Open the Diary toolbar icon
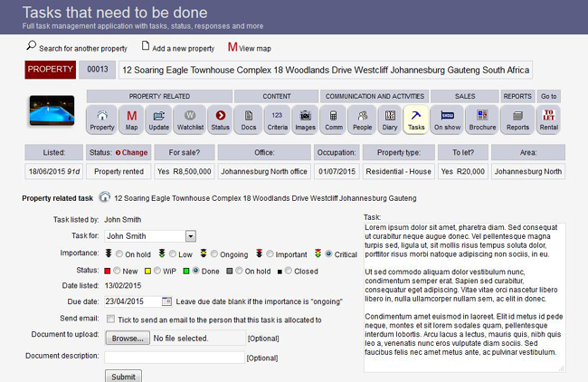The width and height of the screenshot is (588, 382). 390,119
